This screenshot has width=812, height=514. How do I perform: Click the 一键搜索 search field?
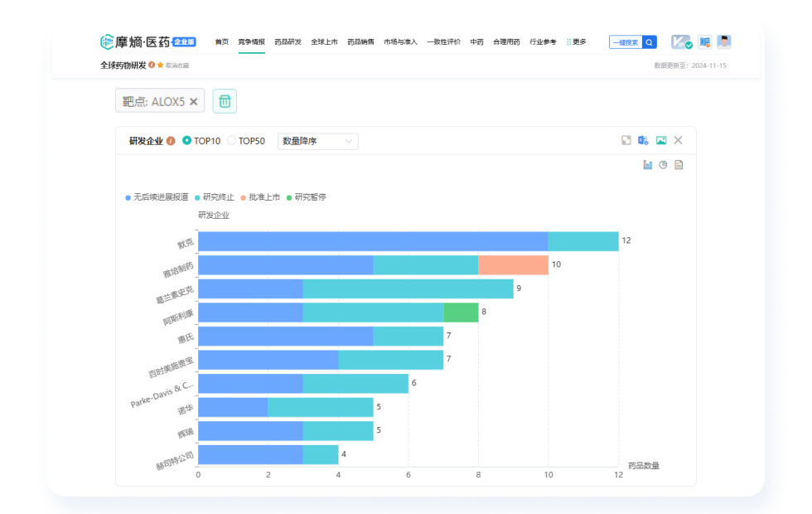click(626, 42)
